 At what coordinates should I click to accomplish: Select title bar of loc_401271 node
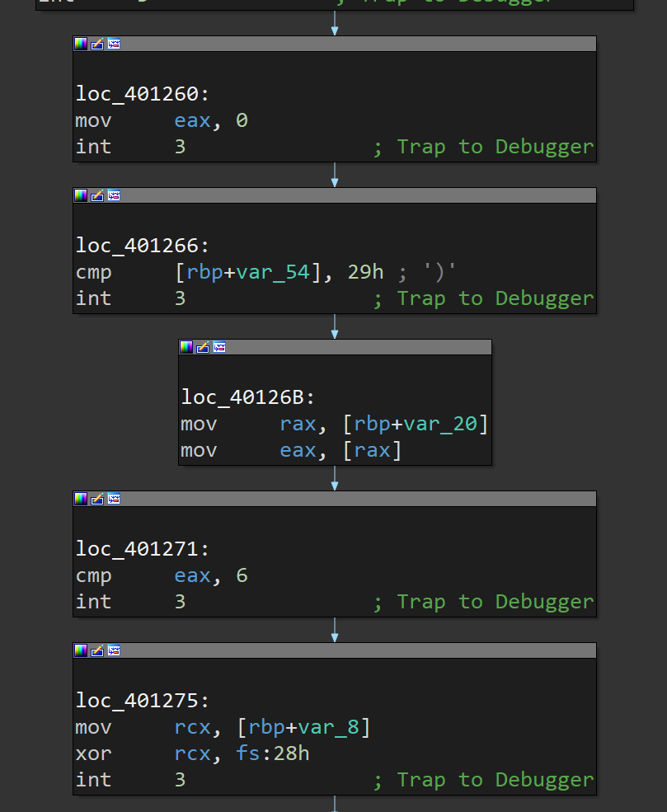click(355, 499)
